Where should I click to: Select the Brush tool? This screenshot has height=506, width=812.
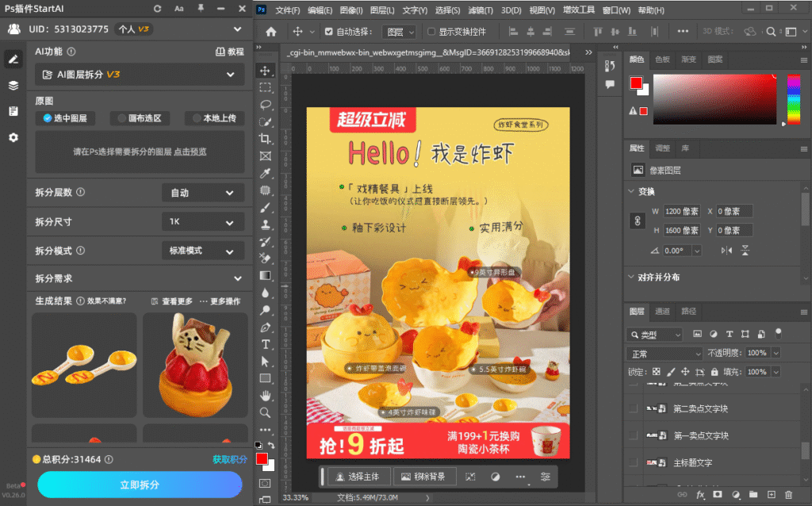point(265,208)
